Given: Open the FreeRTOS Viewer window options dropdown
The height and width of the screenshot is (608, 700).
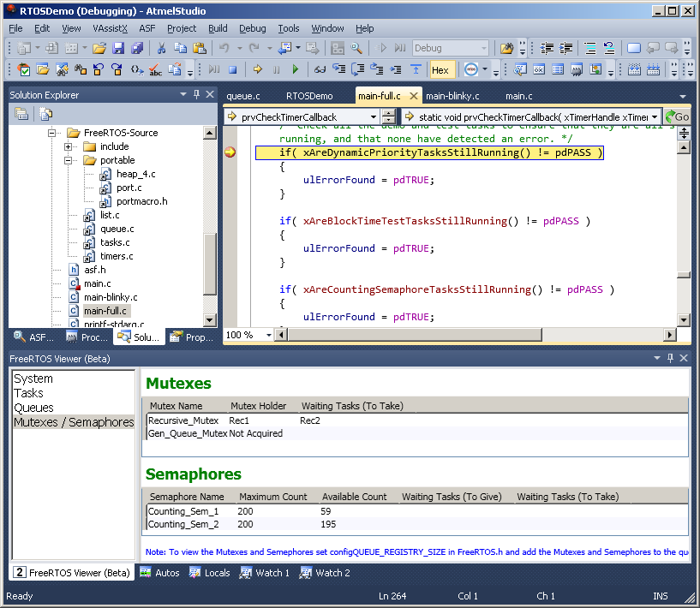Looking at the screenshot, I should coord(656,358).
